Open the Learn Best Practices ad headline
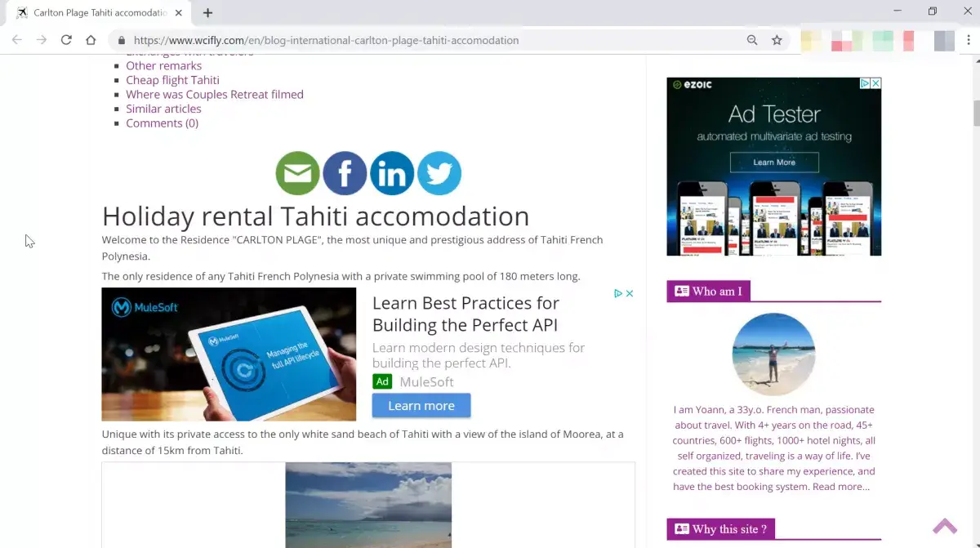980x548 pixels. (x=465, y=314)
